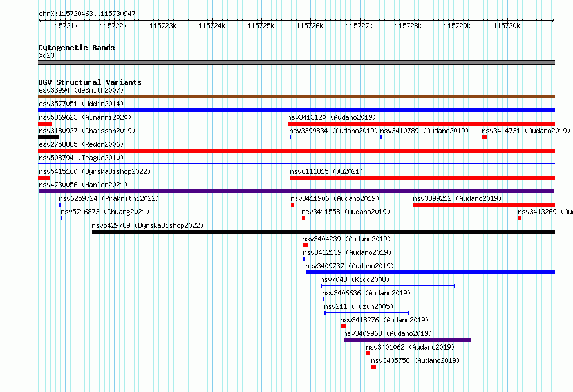Open the nsv3411906 (Audano2019) label

pyautogui.click(x=335, y=198)
